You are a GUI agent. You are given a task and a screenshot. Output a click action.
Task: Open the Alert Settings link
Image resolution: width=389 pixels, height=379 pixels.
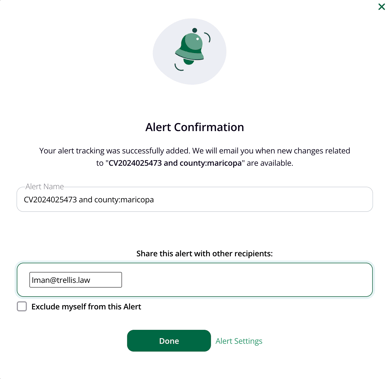click(x=239, y=341)
